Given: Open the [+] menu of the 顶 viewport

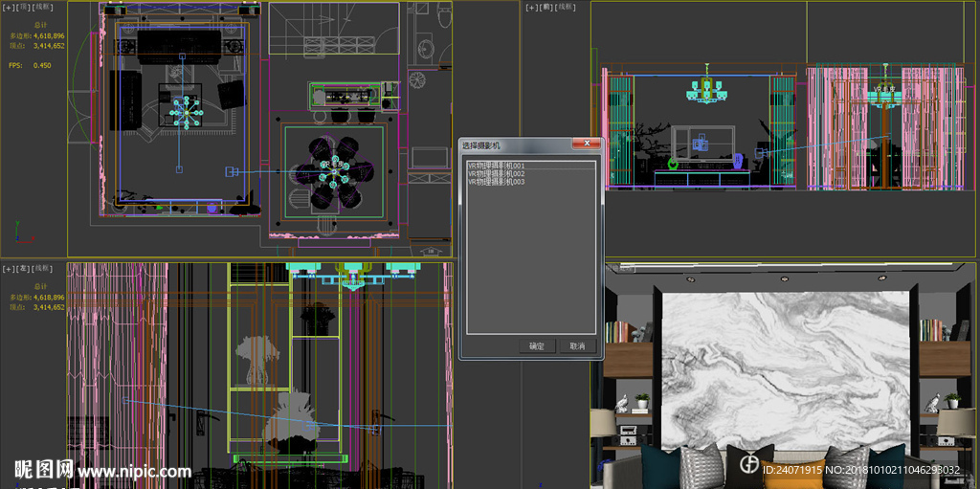Looking at the screenshot, I should [x=9, y=7].
